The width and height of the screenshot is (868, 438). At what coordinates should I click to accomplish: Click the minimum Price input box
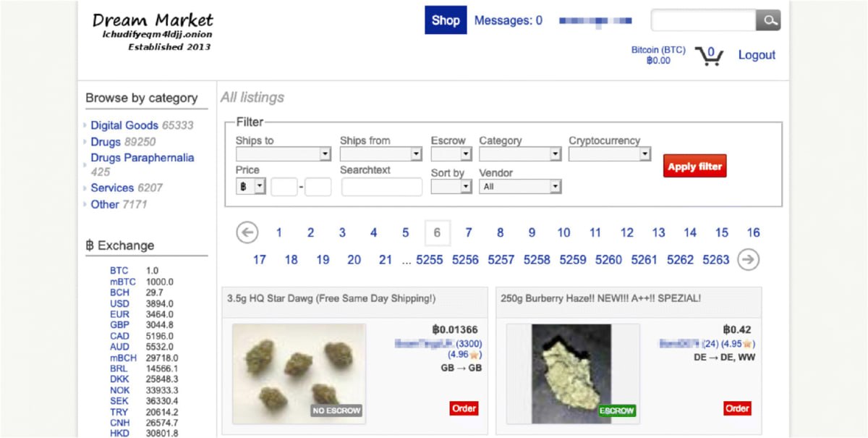click(x=284, y=187)
